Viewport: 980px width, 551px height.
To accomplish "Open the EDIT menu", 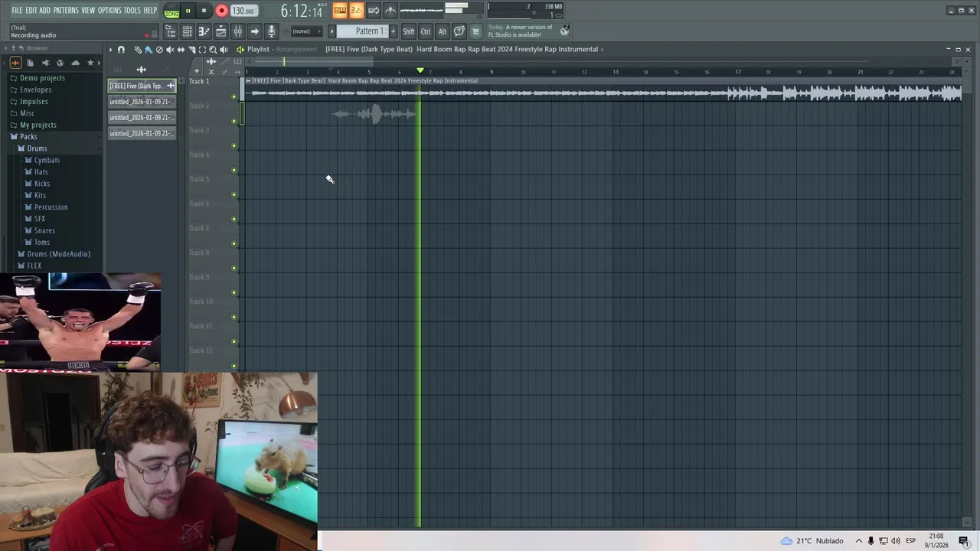I will (31, 10).
